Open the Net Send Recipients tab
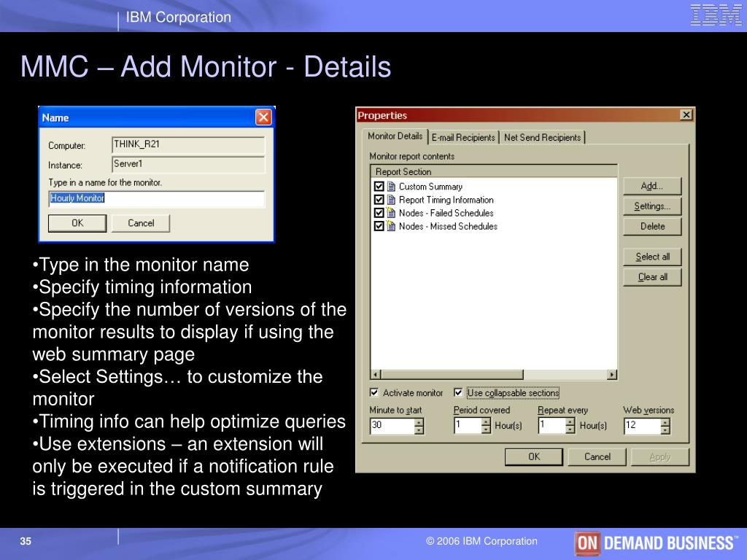Image resolution: width=747 pixels, height=560 pixels. 542,138
